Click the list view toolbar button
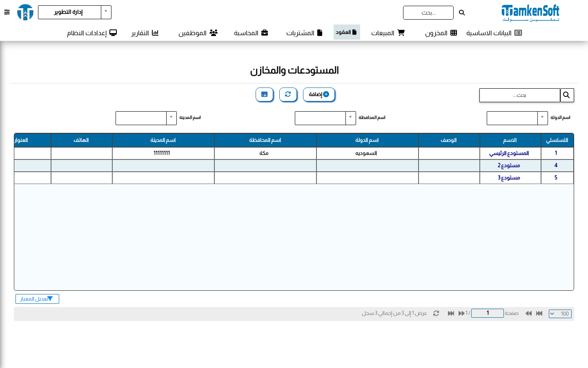 tap(264, 94)
